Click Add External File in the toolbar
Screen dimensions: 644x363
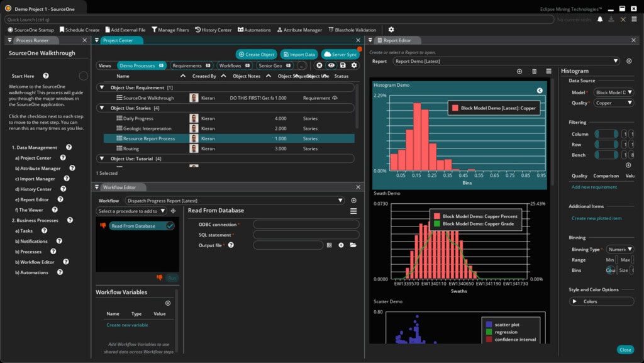[x=125, y=30]
